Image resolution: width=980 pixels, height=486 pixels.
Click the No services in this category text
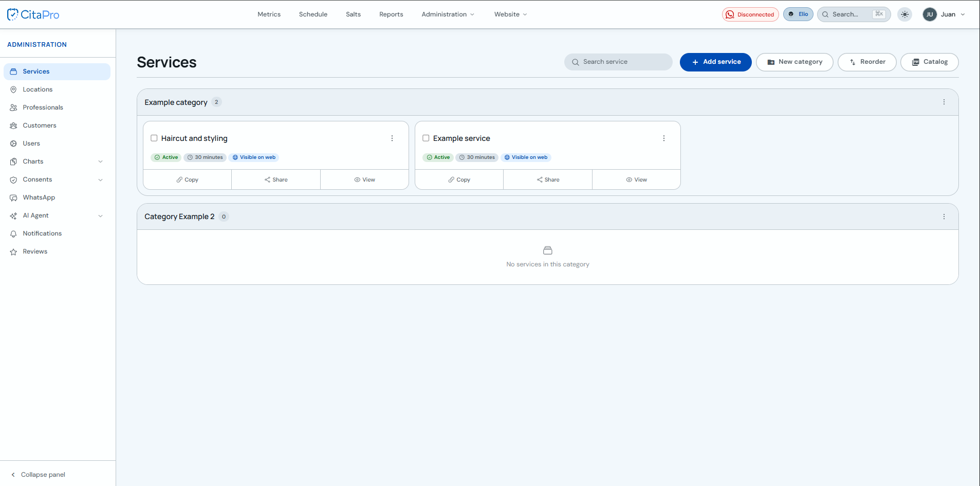548,264
